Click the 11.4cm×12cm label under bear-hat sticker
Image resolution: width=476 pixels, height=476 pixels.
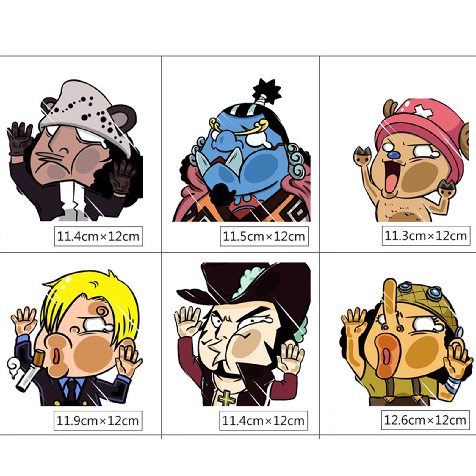98,237
